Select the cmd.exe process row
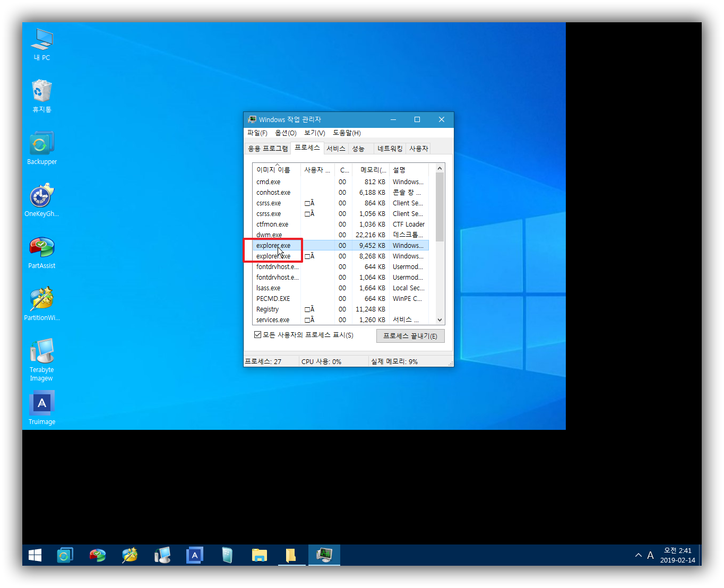This screenshot has height=588, width=724. 341,181
